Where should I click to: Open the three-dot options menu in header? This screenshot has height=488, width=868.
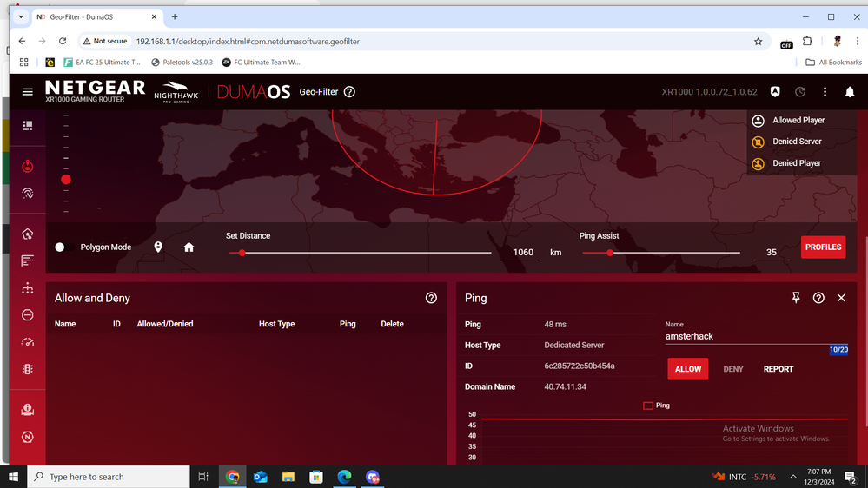pos(825,92)
